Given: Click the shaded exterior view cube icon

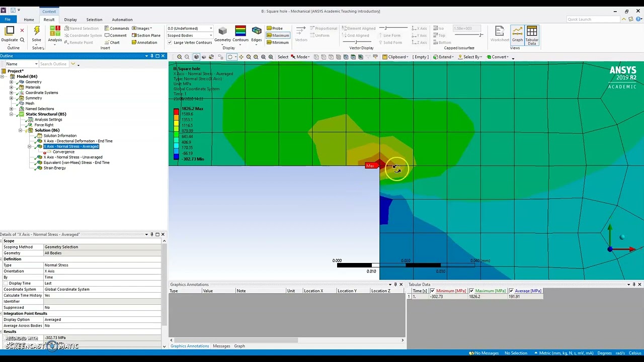Looking at the screenshot, I should coord(196,57).
